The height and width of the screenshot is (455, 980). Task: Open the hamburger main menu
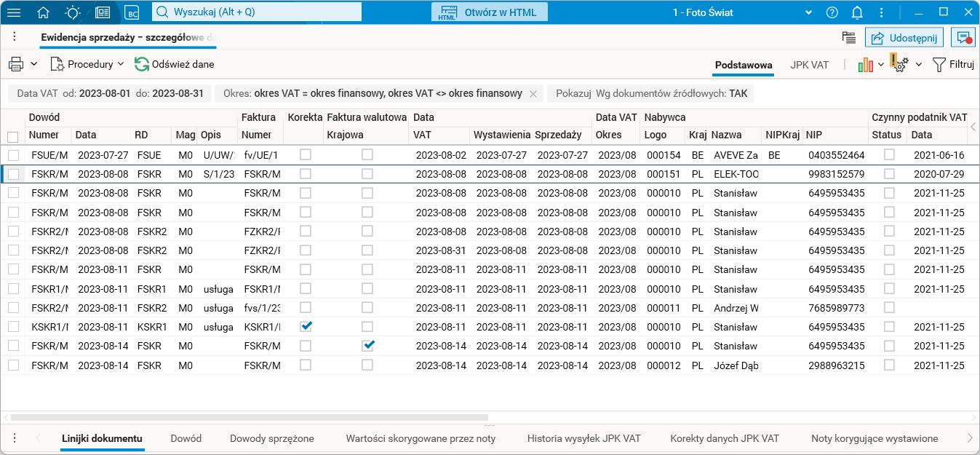14,12
